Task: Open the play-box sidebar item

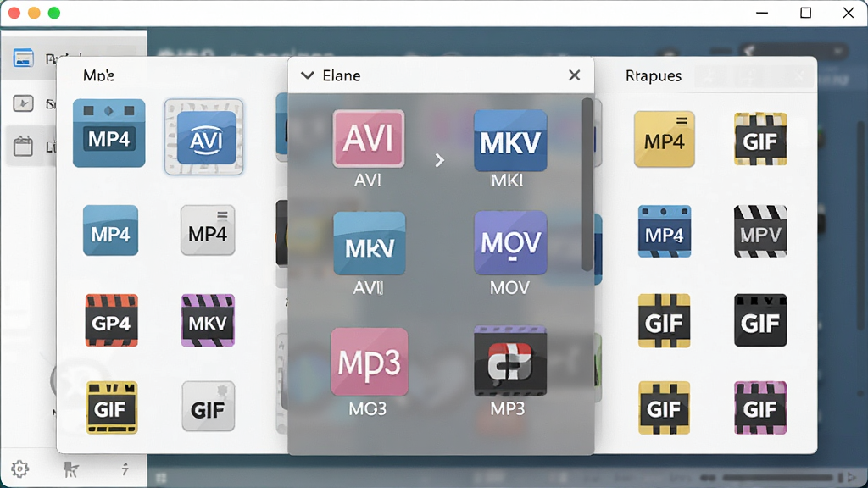Action: click(x=23, y=103)
